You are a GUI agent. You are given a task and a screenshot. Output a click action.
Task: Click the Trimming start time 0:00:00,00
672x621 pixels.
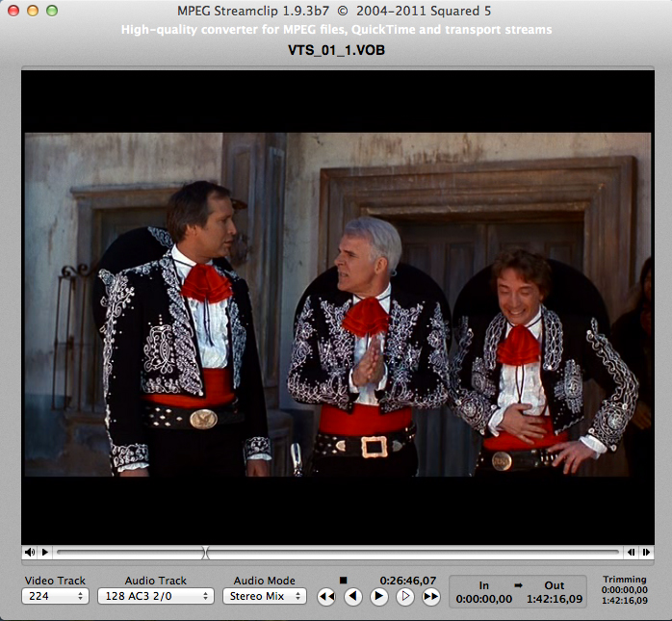(625, 590)
